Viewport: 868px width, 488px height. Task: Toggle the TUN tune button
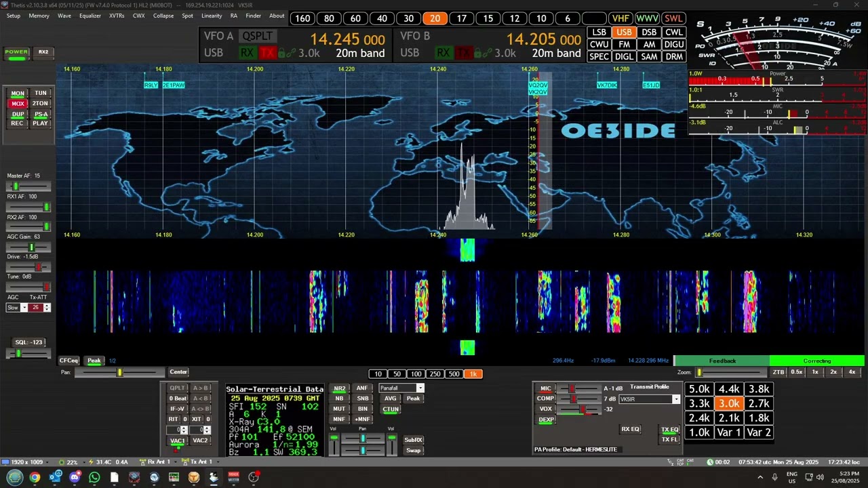click(41, 93)
